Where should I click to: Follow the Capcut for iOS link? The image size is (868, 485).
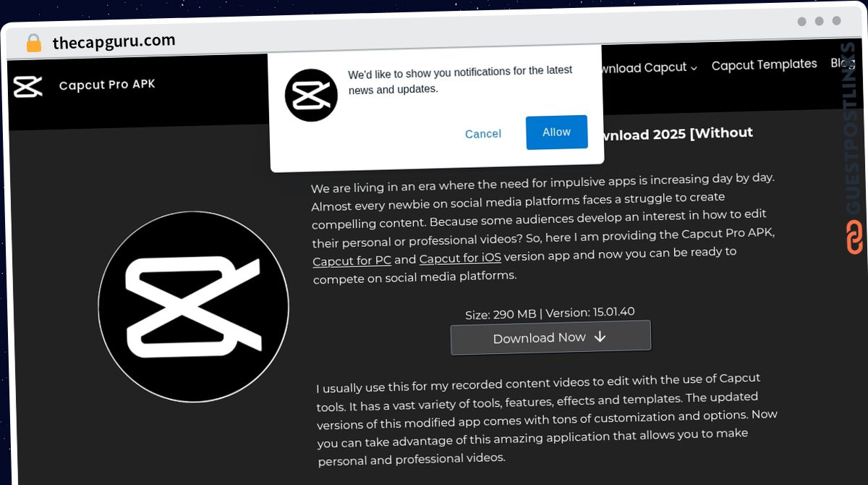[460, 258]
